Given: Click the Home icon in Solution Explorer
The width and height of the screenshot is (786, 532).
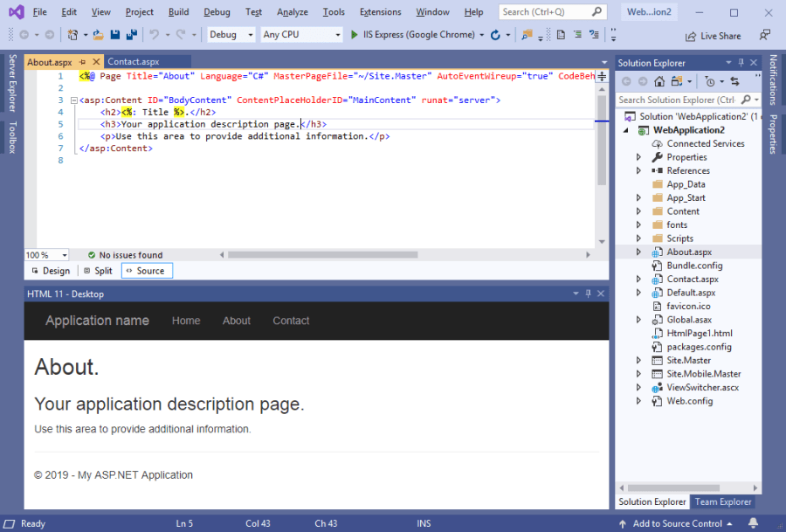Looking at the screenshot, I should (659, 81).
